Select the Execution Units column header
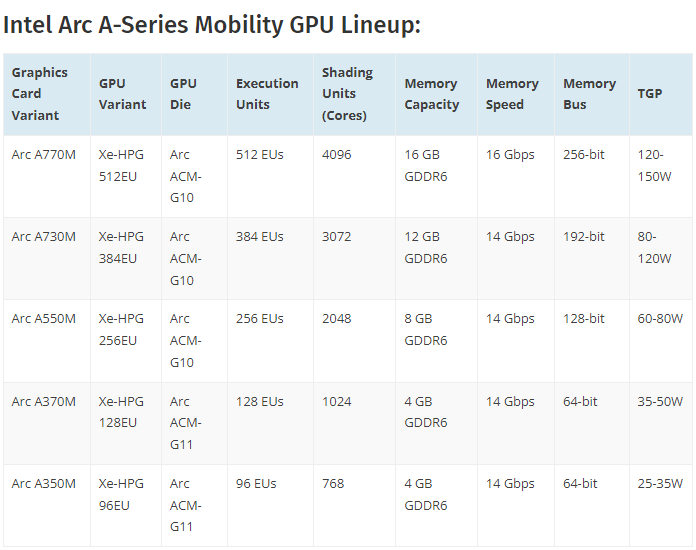The height and width of the screenshot is (550, 696). tap(267, 94)
